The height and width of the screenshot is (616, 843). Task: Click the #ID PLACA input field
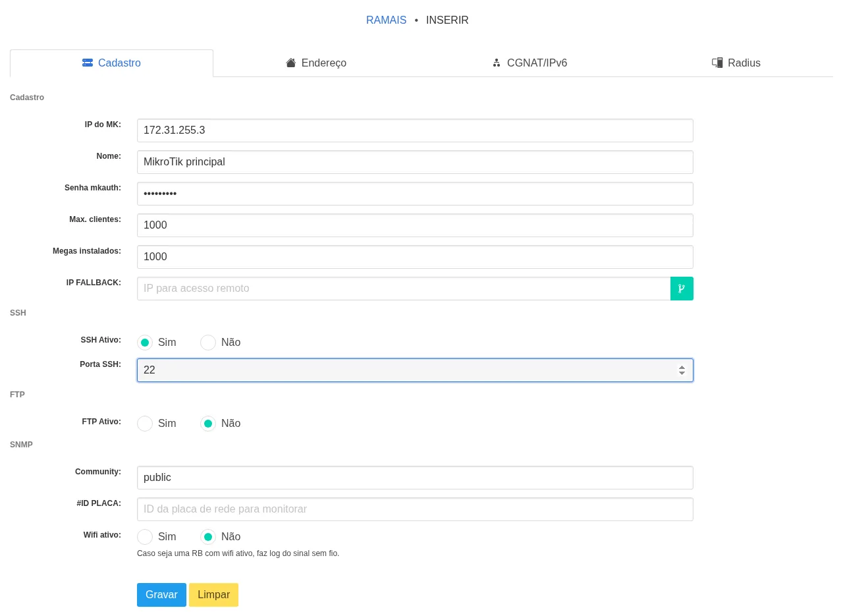point(415,509)
